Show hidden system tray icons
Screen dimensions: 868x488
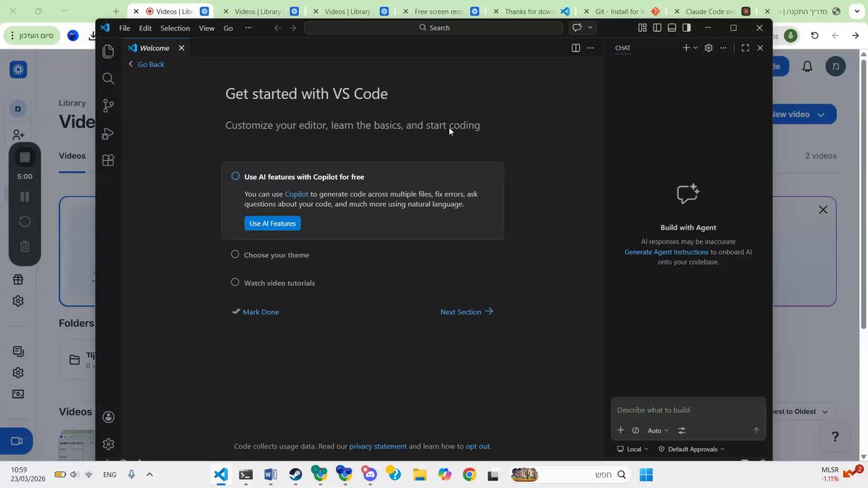(149, 474)
